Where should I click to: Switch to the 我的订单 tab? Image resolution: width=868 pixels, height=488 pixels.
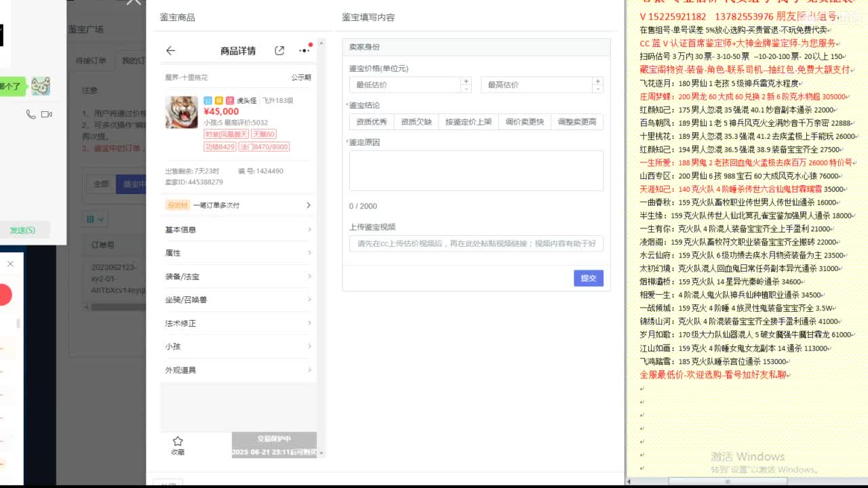click(134, 60)
